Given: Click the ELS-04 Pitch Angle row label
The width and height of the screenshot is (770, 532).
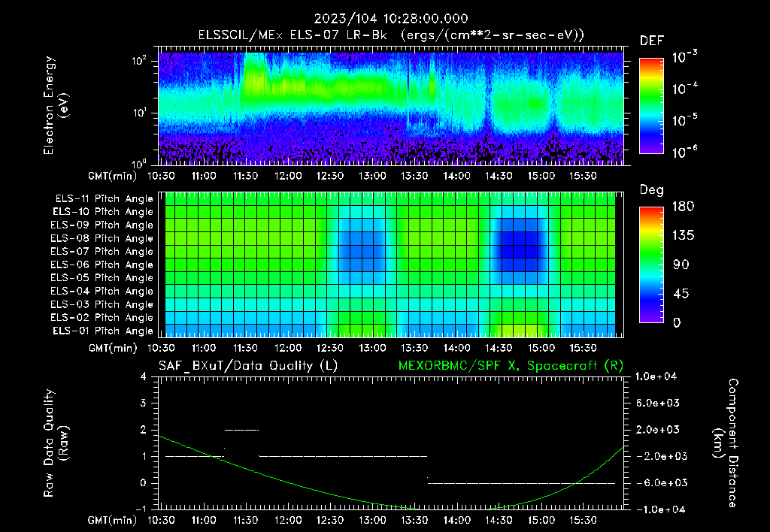Looking at the screenshot, I should pos(102,291).
